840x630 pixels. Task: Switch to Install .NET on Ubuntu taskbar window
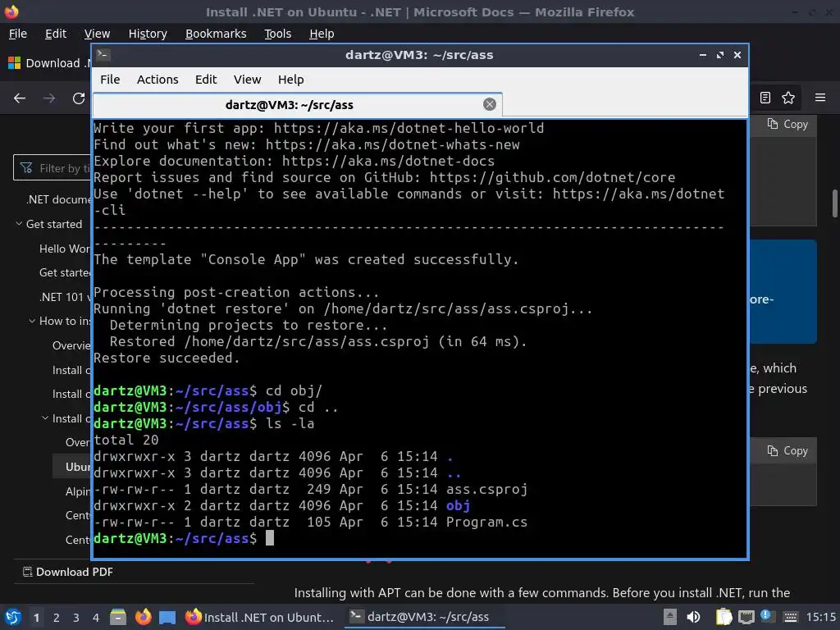click(260, 617)
